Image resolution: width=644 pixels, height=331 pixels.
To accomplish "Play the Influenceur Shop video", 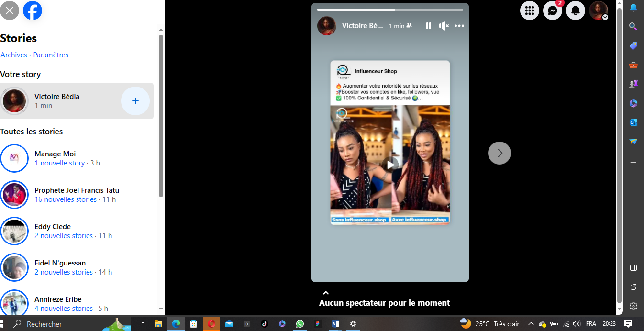I will point(390,165).
